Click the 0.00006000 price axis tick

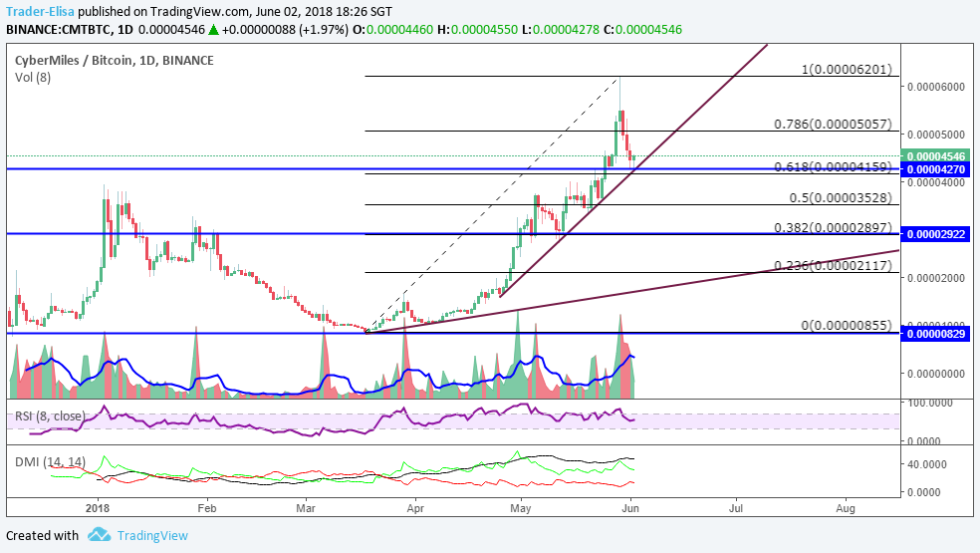[936, 87]
